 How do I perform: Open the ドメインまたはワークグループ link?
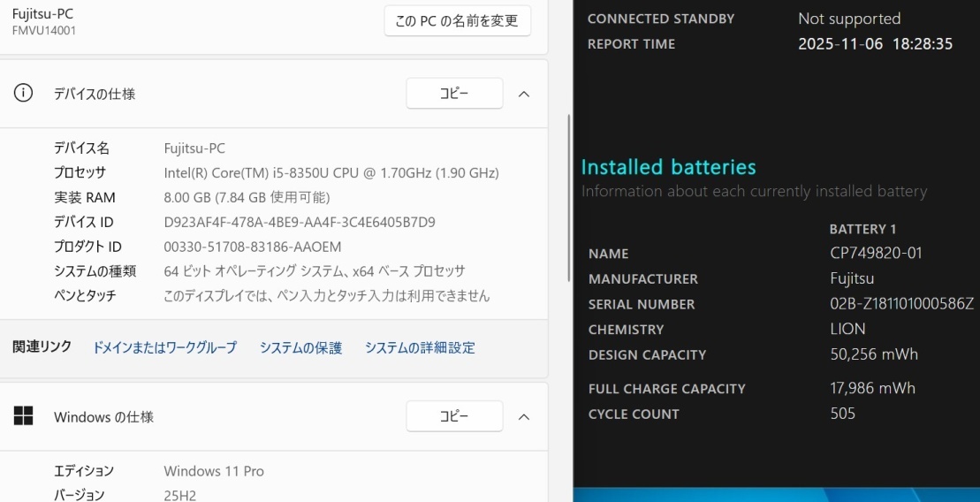[x=164, y=347]
